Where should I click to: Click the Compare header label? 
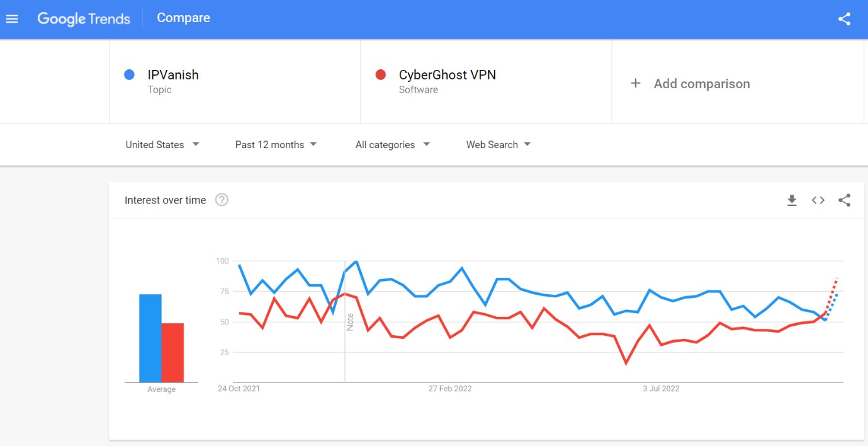coord(183,18)
